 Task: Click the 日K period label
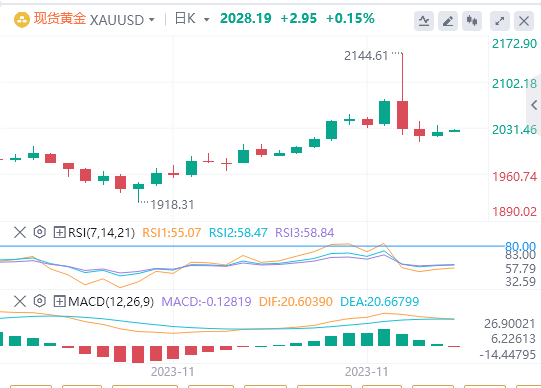186,19
